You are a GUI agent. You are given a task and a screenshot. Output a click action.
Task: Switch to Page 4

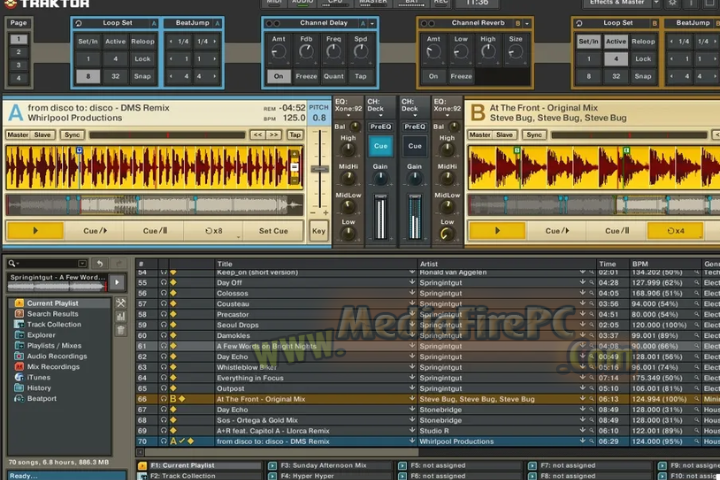(x=19, y=78)
